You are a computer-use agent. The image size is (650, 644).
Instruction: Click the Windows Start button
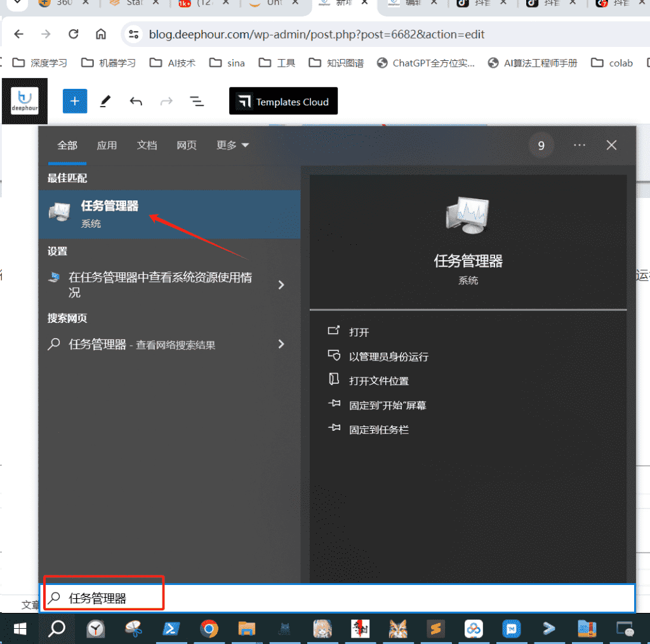[20, 628]
